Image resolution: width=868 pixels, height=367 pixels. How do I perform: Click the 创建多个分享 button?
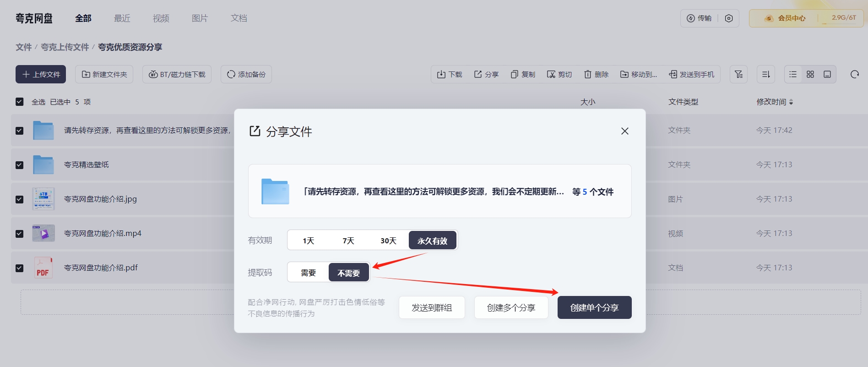click(511, 307)
